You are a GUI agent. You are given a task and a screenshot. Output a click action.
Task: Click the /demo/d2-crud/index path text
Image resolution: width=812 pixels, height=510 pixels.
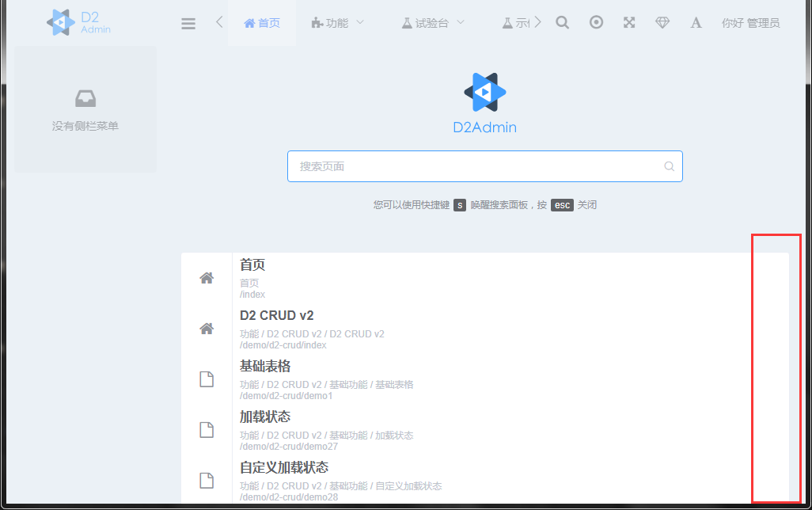coord(283,345)
